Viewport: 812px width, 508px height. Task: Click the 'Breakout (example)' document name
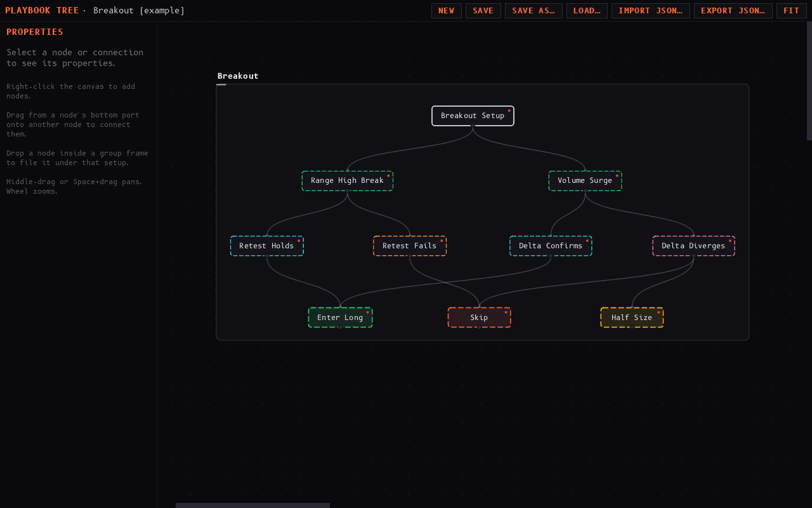(x=139, y=11)
